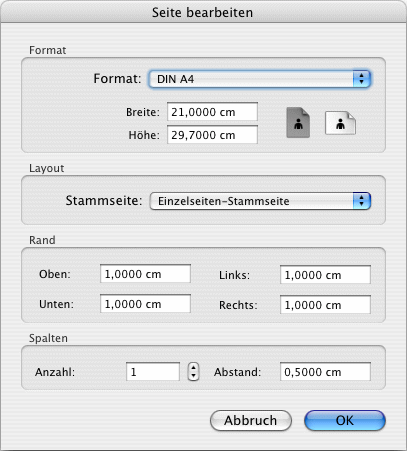Focus the Unten margin field
This screenshot has height=451, width=407.
[x=145, y=304]
